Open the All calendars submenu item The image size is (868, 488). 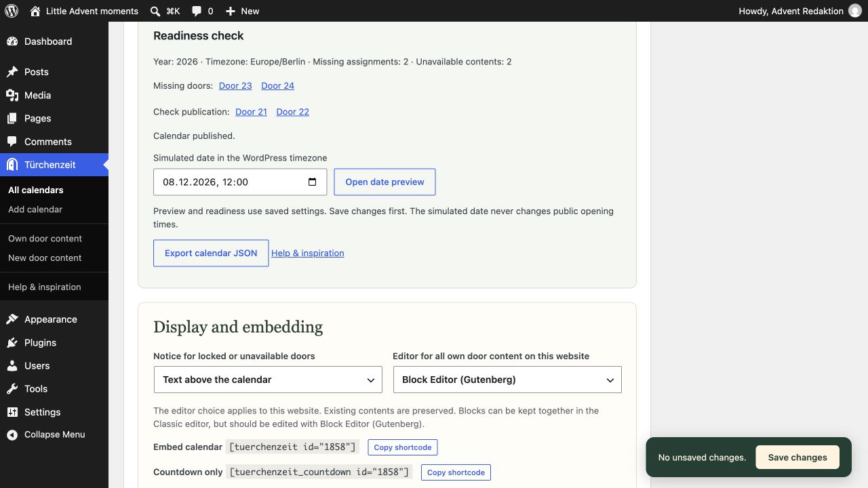(36, 190)
